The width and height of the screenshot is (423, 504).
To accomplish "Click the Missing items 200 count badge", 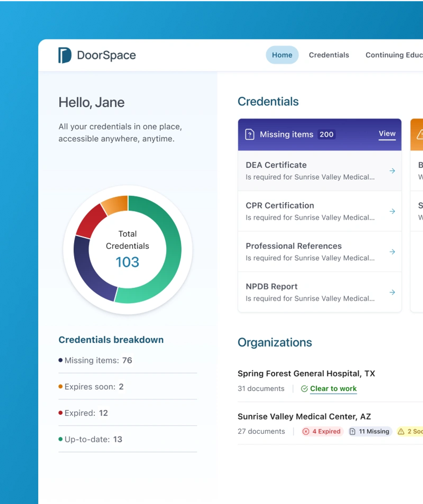I will click(x=326, y=134).
